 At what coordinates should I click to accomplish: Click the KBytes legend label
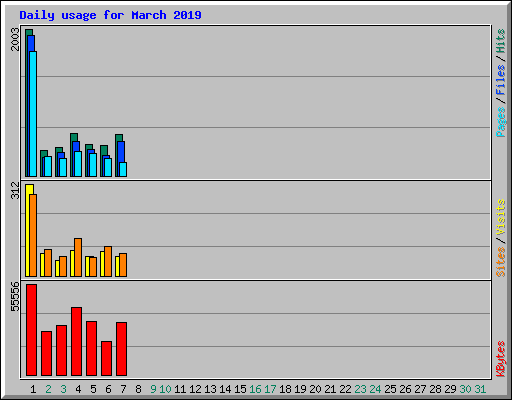point(501,359)
